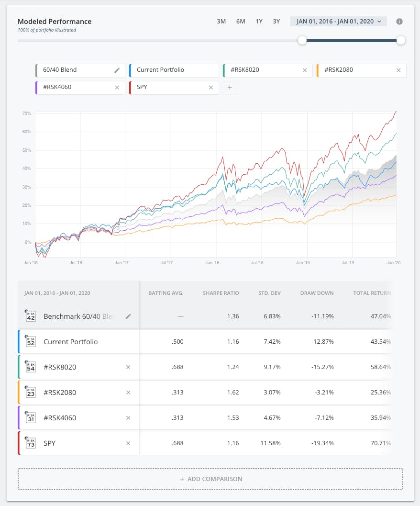
Task: Select the 3M time range
Action: tap(221, 22)
